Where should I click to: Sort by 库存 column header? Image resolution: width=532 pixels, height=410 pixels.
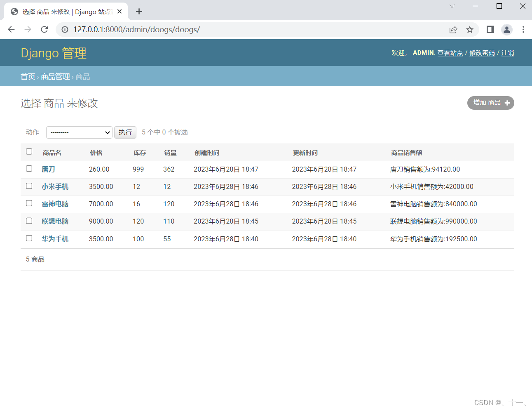[140, 153]
